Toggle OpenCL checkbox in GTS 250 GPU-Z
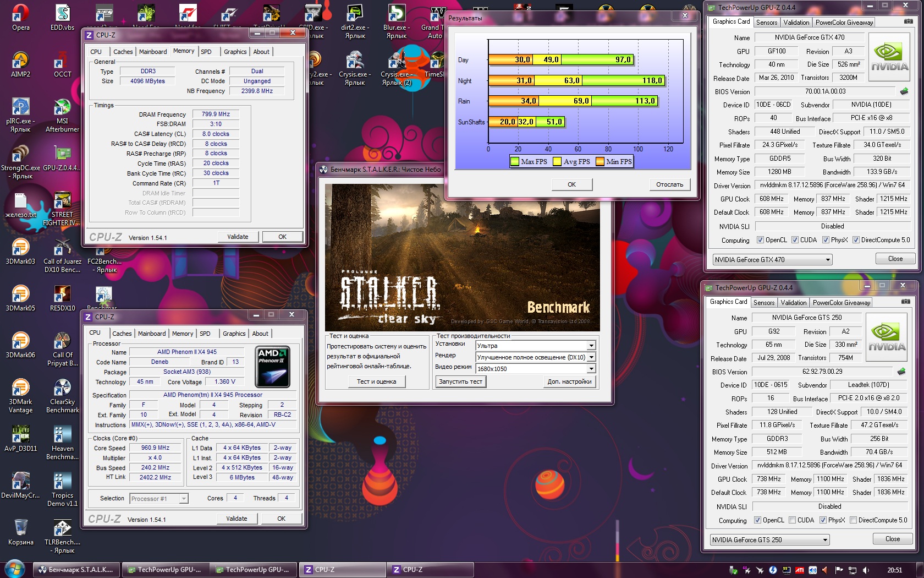The image size is (924, 578). (757, 520)
